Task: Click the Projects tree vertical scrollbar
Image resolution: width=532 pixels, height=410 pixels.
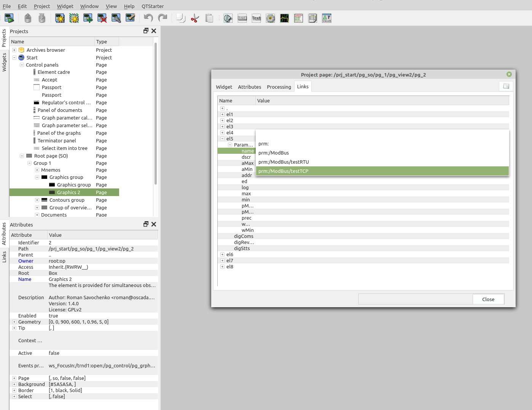Action: 155,114
